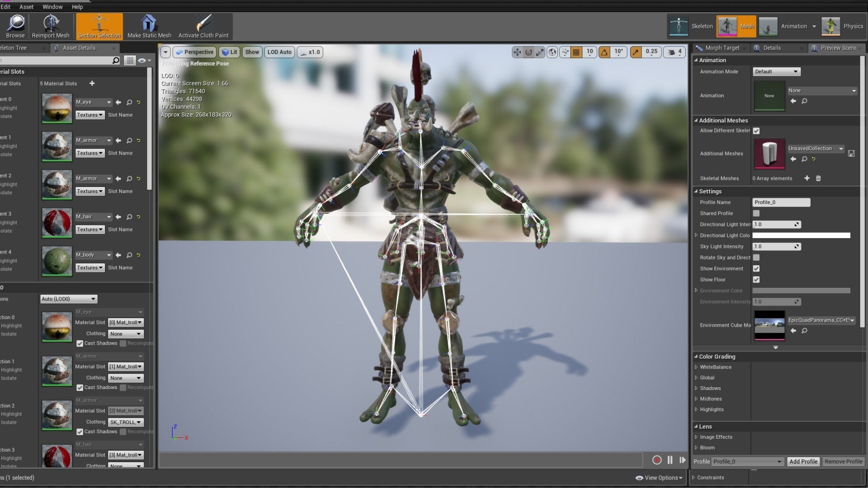Search the materials list magnifier

[116, 60]
